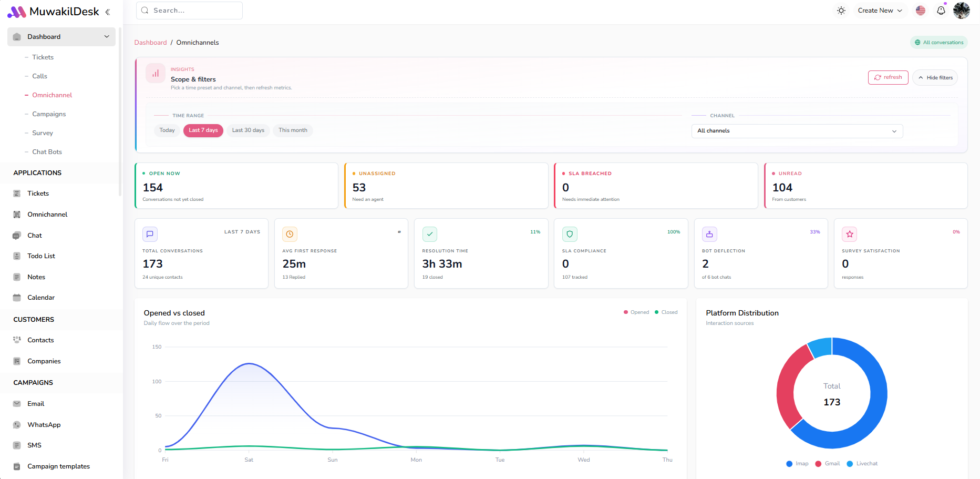Image resolution: width=980 pixels, height=479 pixels.
Task: Open Survey submenu item
Action: [43, 133]
